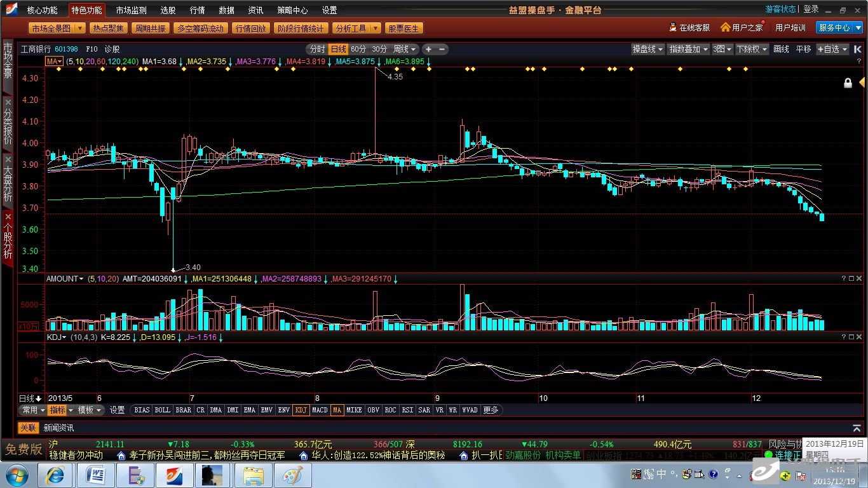Switch to the 策略中心 menu tab
This screenshot has width=868, height=488.
click(x=292, y=10)
